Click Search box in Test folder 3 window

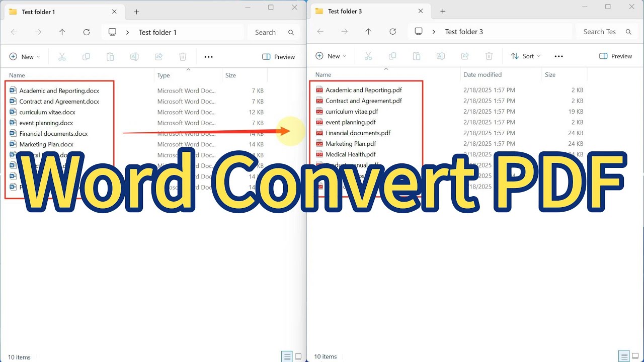[606, 32]
